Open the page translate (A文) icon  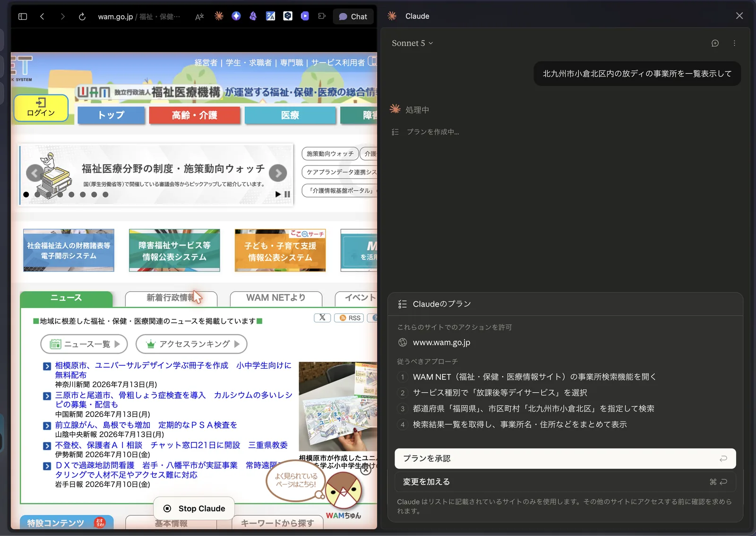(199, 17)
